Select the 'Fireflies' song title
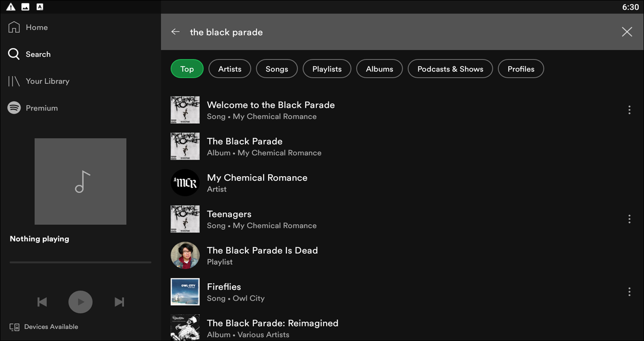Image resolution: width=644 pixels, height=341 pixels. pos(224,287)
